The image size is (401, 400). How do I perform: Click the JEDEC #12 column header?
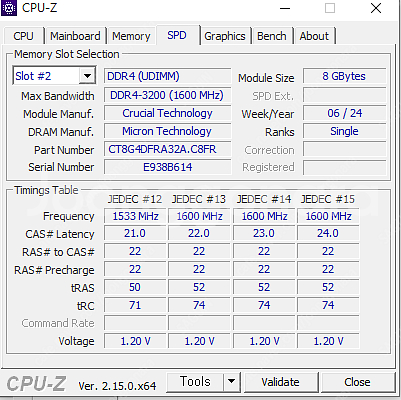135,199
